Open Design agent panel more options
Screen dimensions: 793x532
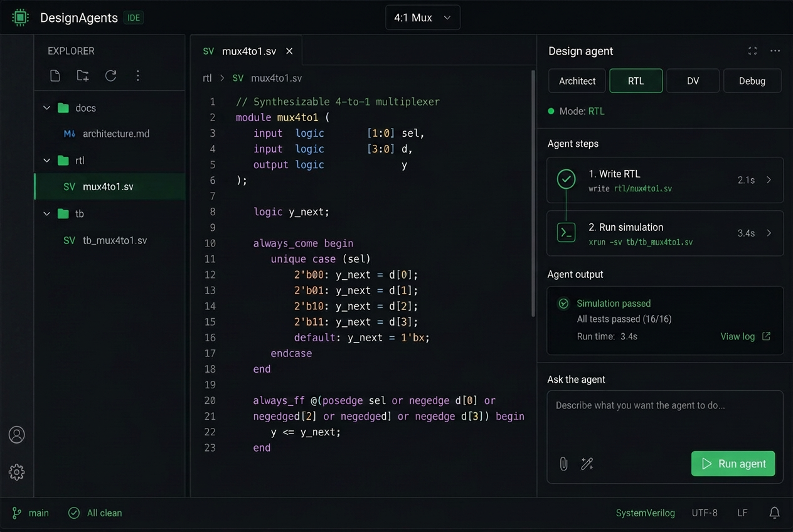[775, 51]
